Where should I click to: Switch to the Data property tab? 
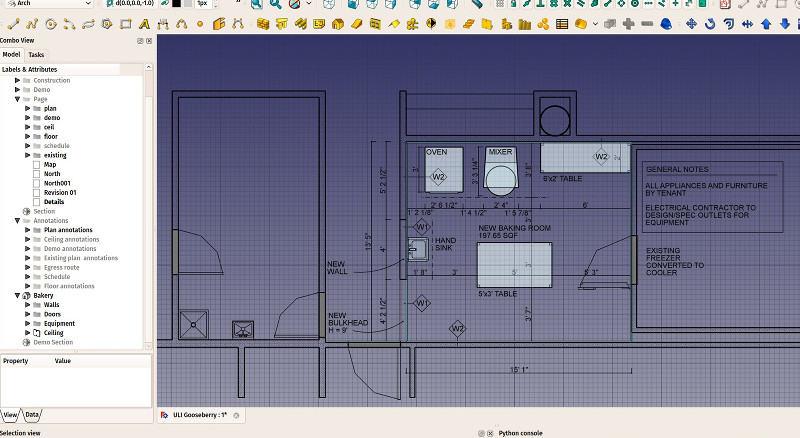coord(32,415)
